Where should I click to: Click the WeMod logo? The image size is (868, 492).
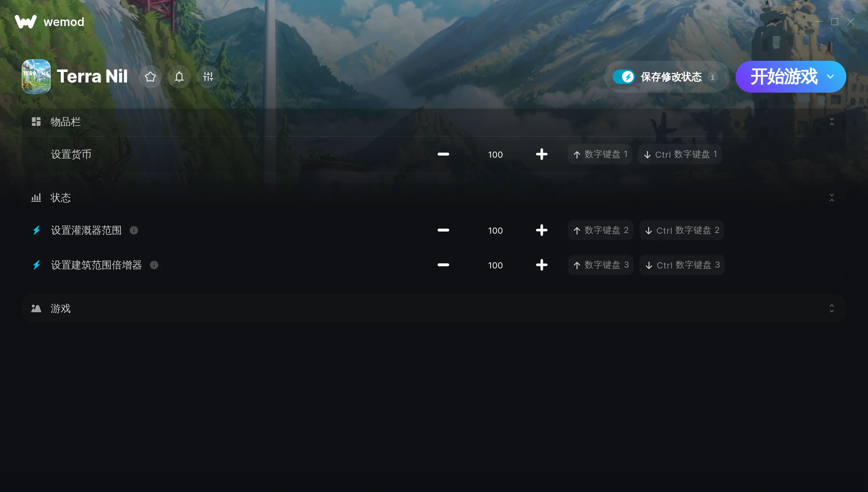[x=50, y=22]
